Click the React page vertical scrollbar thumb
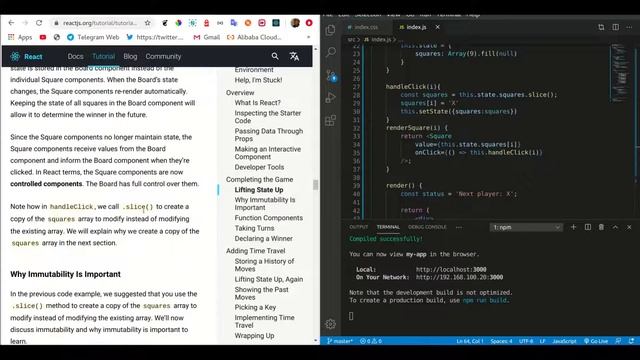The height and width of the screenshot is (360, 640). coord(315,184)
